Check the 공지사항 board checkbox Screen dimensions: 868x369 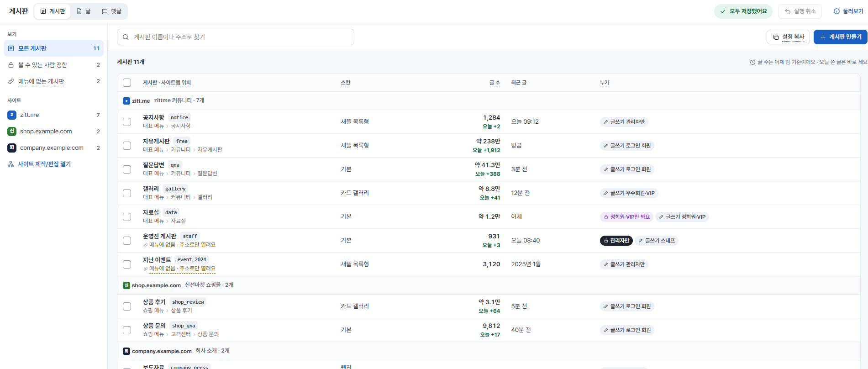coord(127,122)
